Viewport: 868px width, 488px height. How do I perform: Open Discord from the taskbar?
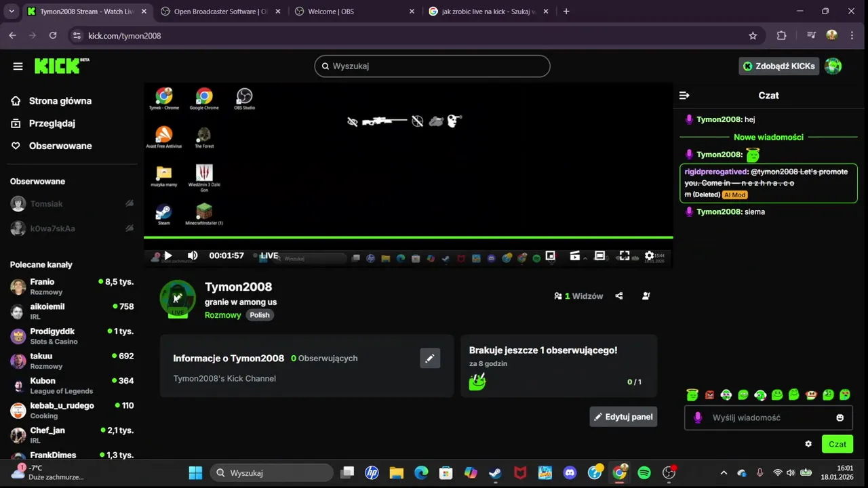570,472
